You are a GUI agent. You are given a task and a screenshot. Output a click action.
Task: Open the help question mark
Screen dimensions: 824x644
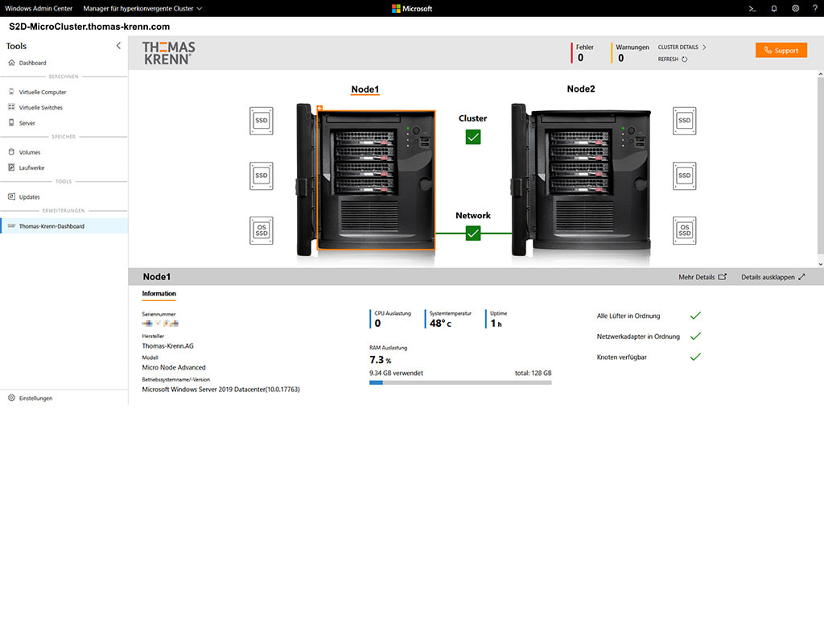(x=814, y=8)
